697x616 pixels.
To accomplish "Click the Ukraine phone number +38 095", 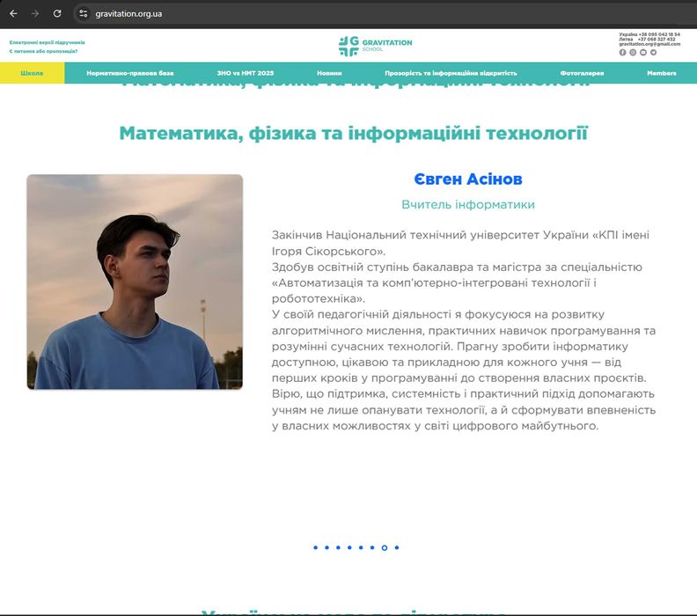I will [x=659, y=34].
